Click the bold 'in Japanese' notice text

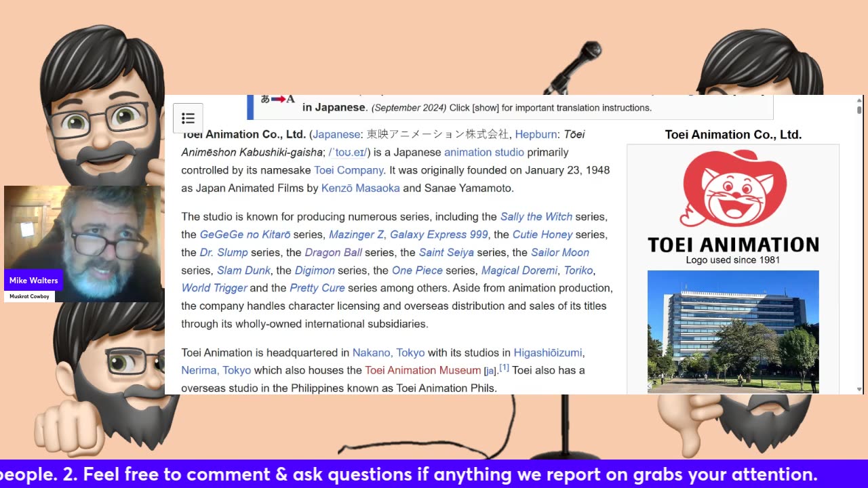click(334, 107)
